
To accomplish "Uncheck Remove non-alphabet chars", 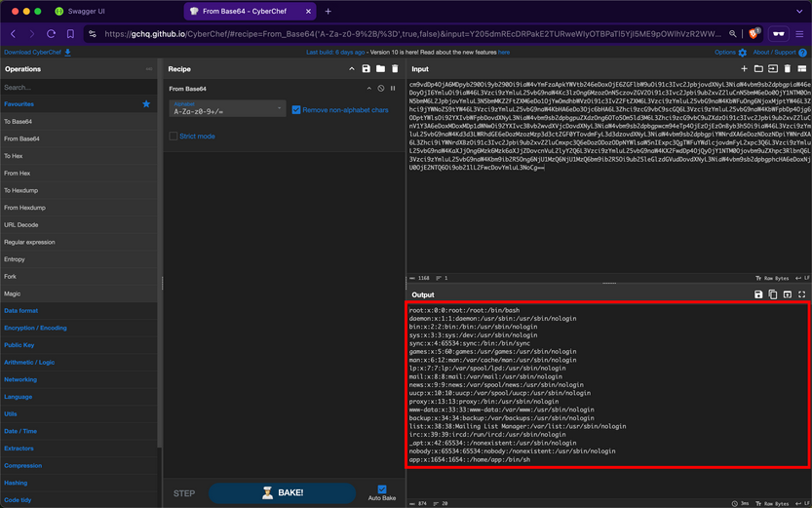I will 296,110.
